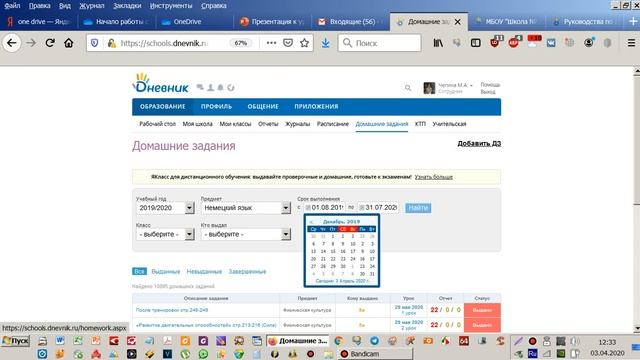Open the ОБЩЕНИЕ navigation tab

tap(263, 107)
